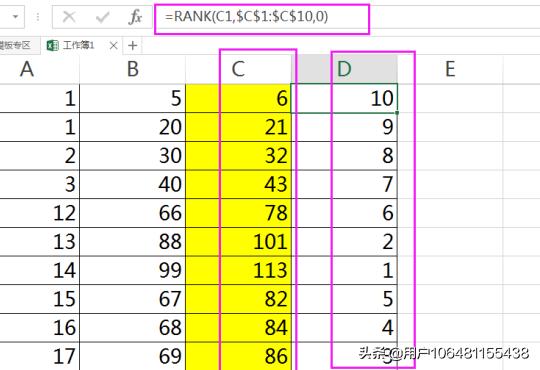Select cell with value 84
Image resolution: width=540 pixels, height=370 pixels.
tap(238, 328)
